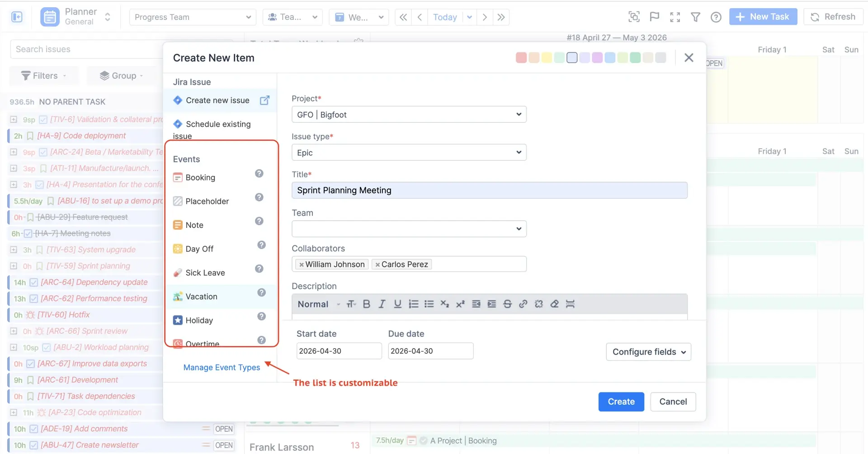Screen dimensions: 868x454
Task: Show help for Booking event type
Action: point(259,173)
